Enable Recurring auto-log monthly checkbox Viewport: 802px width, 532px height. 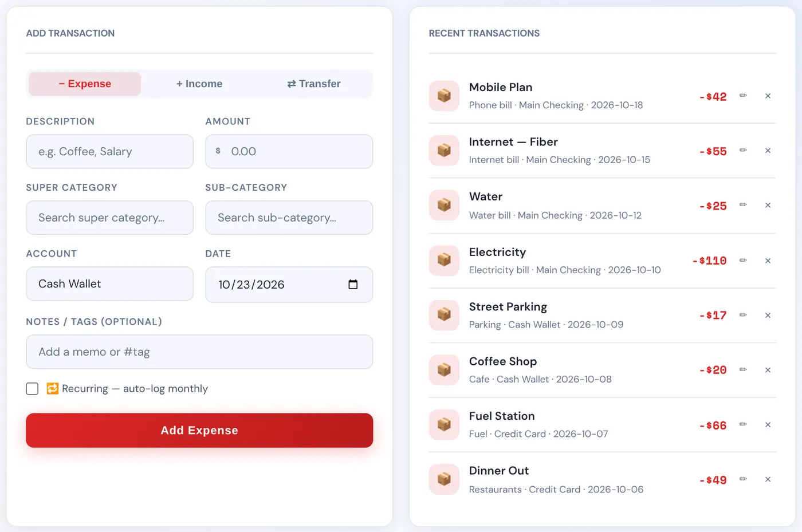[x=32, y=389]
